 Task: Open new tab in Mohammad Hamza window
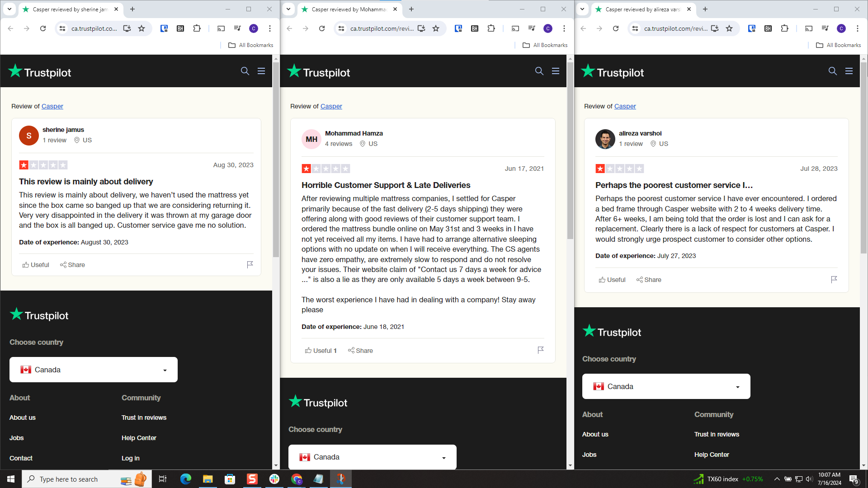tap(411, 9)
